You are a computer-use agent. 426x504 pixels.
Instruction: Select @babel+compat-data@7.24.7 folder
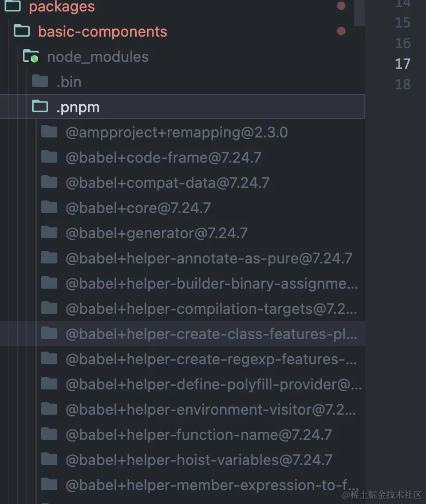(x=167, y=183)
